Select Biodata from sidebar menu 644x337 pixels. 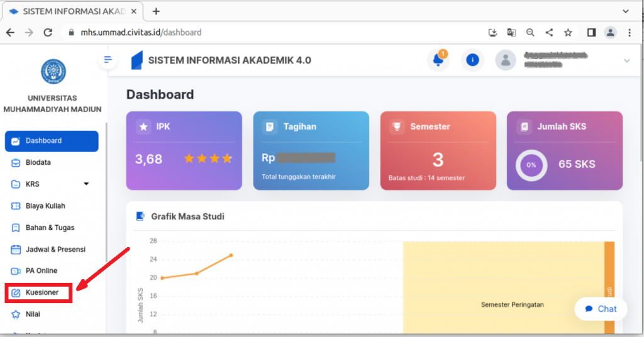pos(38,162)
